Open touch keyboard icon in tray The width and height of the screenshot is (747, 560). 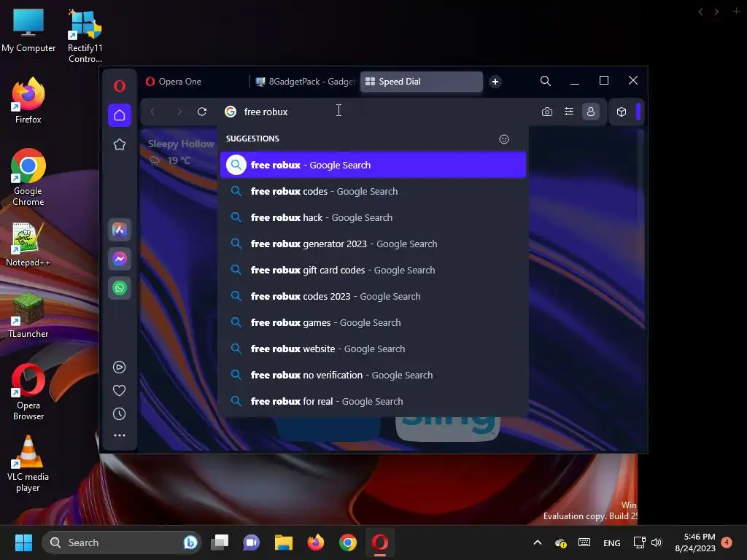click(x=584, y=542)
